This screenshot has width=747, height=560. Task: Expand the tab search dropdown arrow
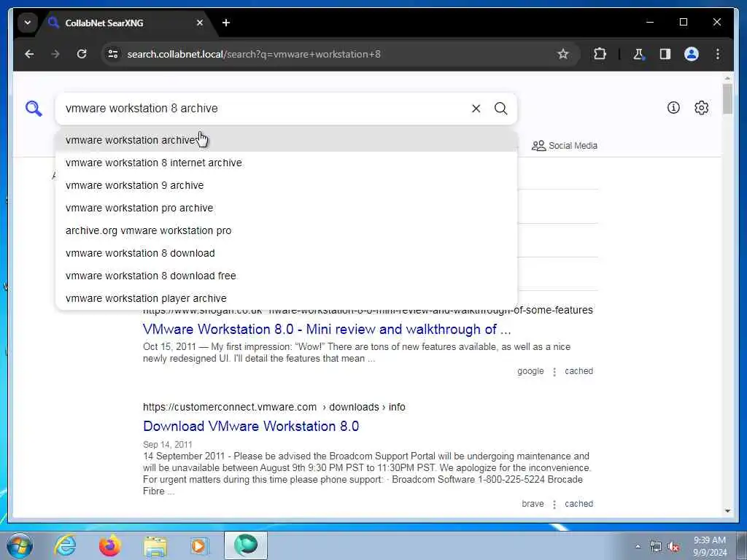28,23
